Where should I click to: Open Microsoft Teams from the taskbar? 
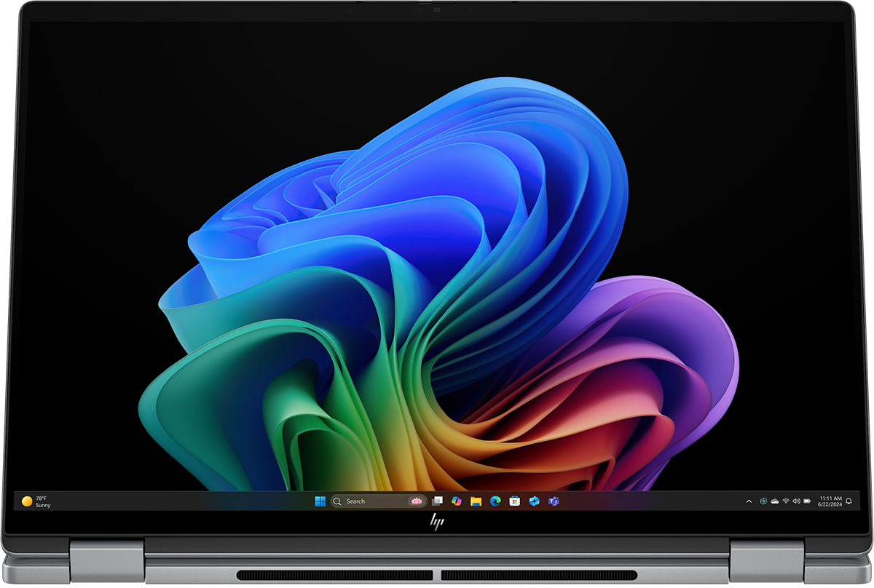coord(554,501)
